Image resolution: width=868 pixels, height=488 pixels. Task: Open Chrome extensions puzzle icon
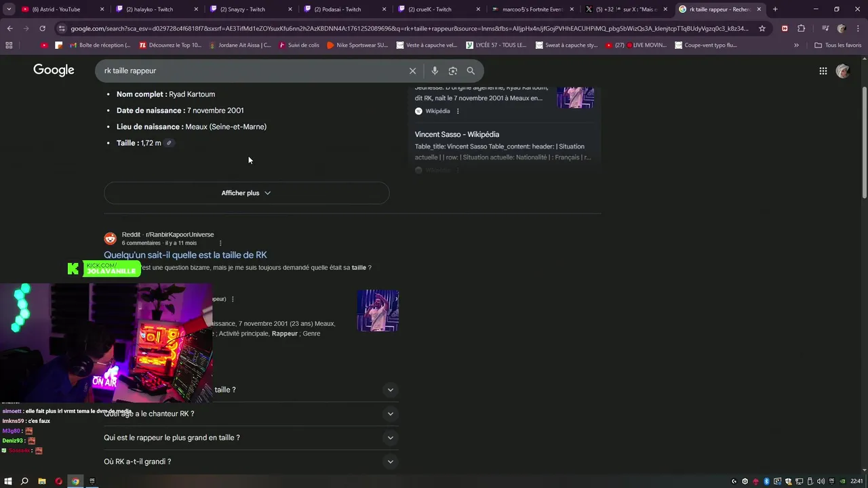pyautogui.click(x=801, y=28)
